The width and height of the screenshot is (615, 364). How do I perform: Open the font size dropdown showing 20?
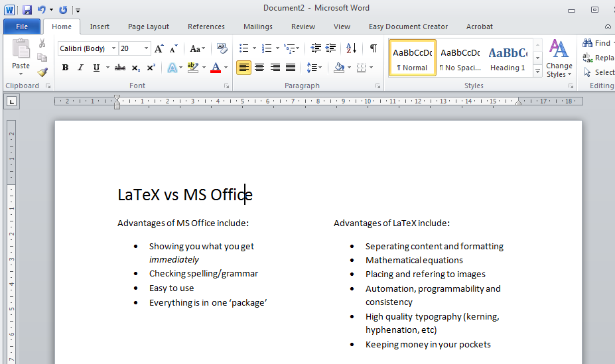(146, 48)
